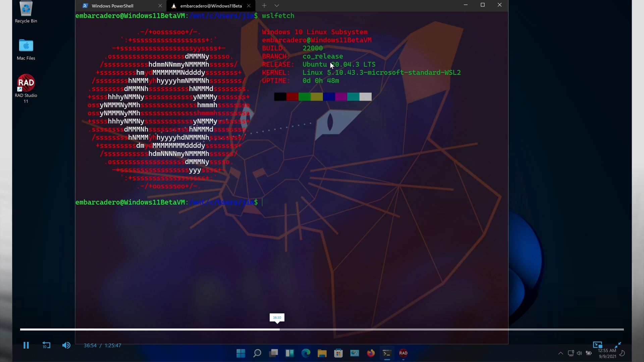The image size is (644, 362).
Task: Expand the terminal profile dropdown
Action: coord(277,6)
